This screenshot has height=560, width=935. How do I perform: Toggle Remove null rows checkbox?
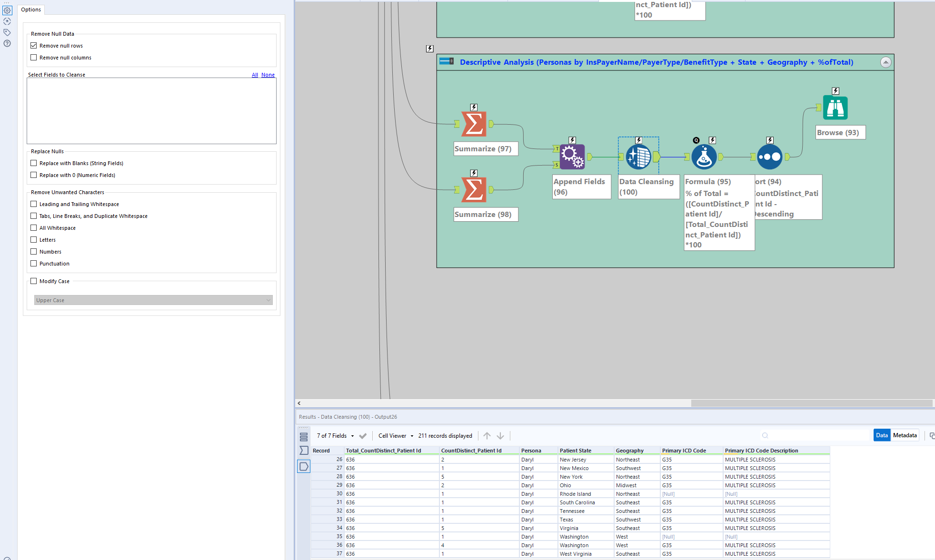35,45
